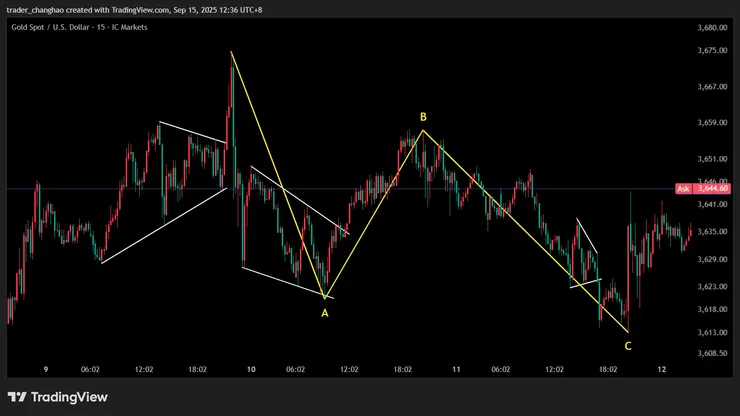Click the yellow point label C
Screen dimensions: 740x416
click(x=628, y=346)
